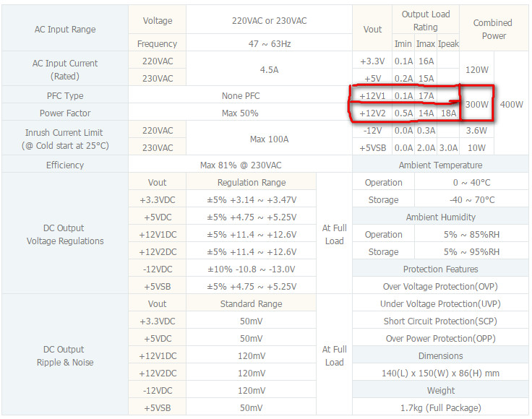
Task: Select the '+12V1DC' ripple row label
Action: tap(158, 355)
